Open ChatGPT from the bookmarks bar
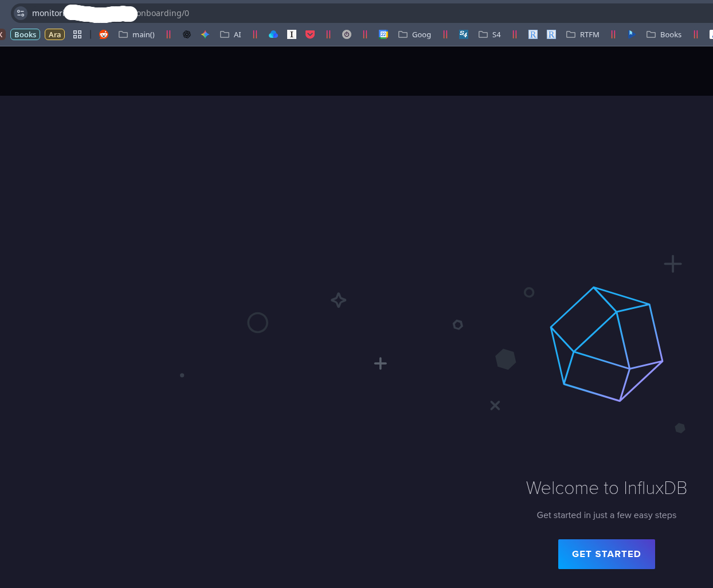Viewport: 713px width, 588px height. coord(187,34)
